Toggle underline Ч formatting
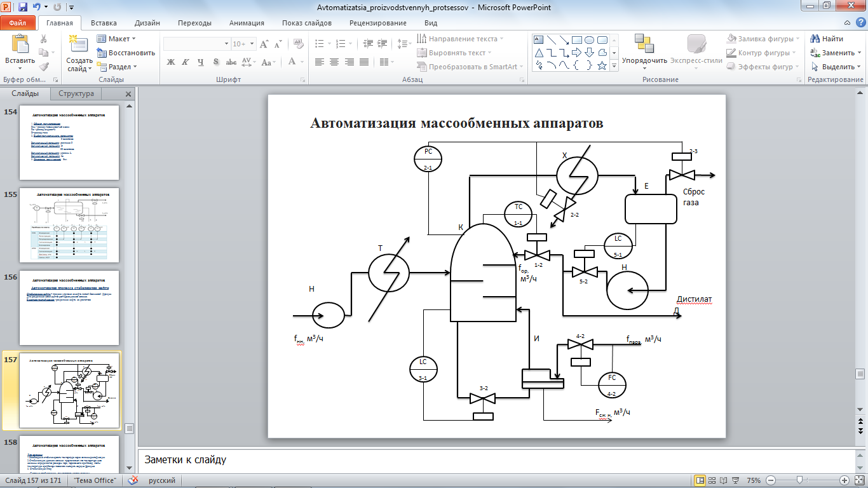 click(x=201, y=62)
